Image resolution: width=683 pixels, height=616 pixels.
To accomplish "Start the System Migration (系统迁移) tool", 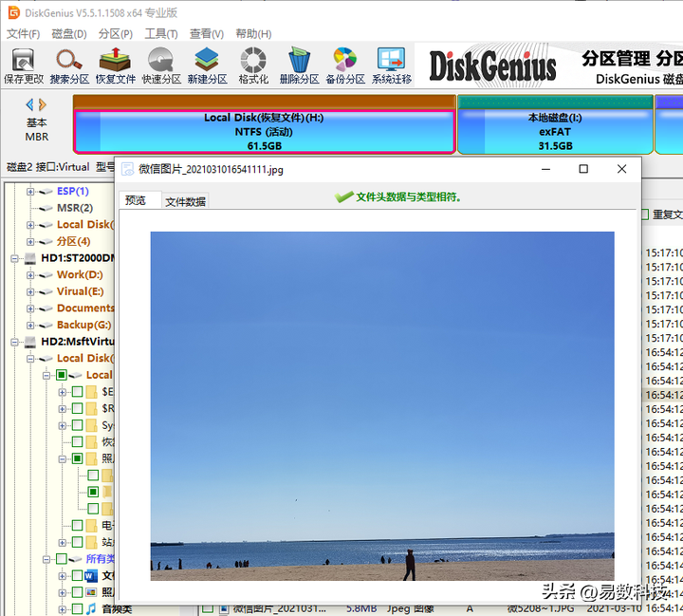I will [391, 65].
